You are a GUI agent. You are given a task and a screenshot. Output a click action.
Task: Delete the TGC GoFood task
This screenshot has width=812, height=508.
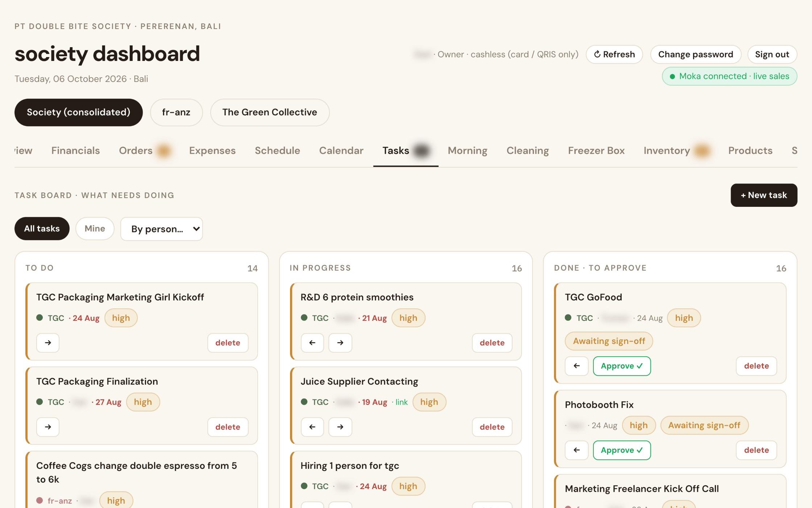pyautogui.click(x=757, y=366)
